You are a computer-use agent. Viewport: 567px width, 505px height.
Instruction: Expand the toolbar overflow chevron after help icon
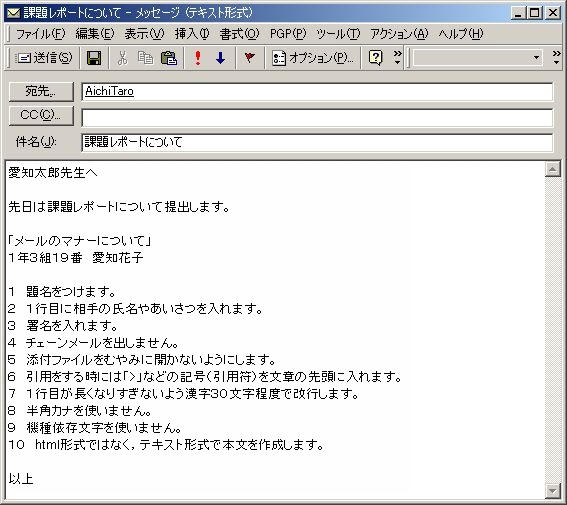[397, 57]
